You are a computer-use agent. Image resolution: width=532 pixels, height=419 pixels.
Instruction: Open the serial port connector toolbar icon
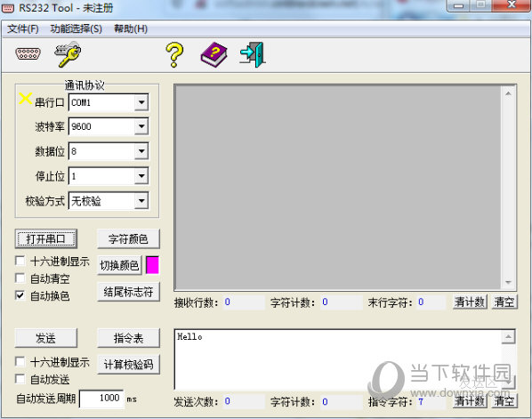click(x=28, y=53)
